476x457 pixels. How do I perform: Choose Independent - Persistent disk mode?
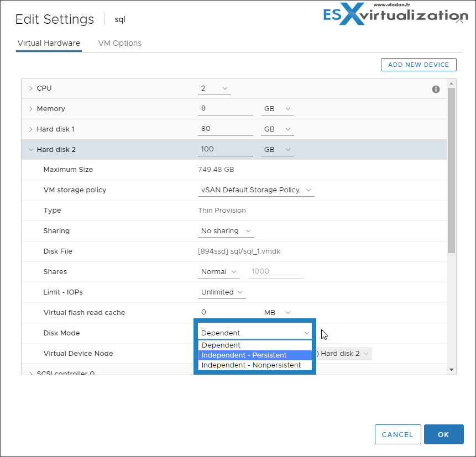coord(255,355)
